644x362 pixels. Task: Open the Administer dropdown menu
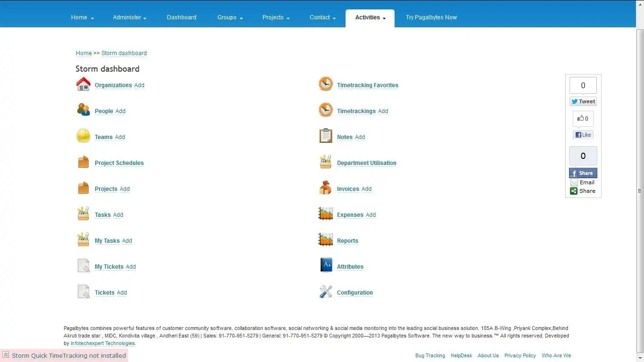point(130,17)
